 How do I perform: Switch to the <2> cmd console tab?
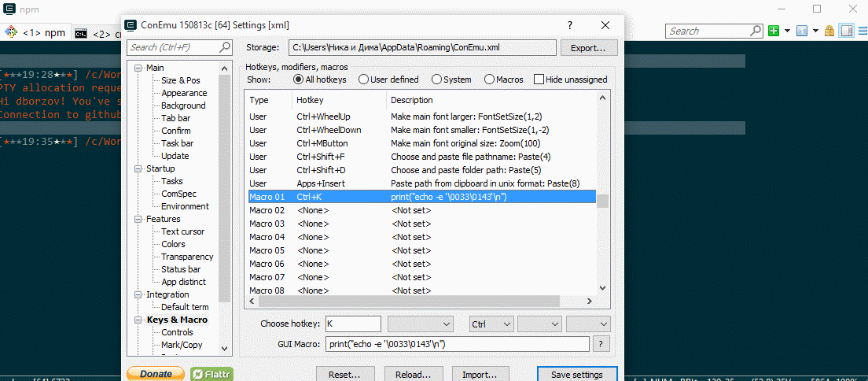pyautogui.click(x=97, y=33)
